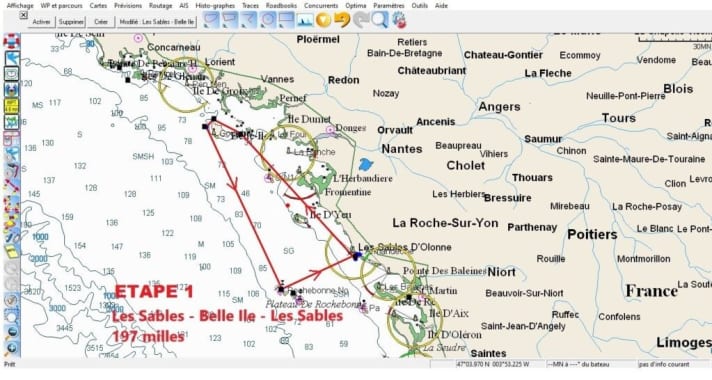
Task: Select the closed-shape zone drawing tool
Action: [x=211, y=20]
